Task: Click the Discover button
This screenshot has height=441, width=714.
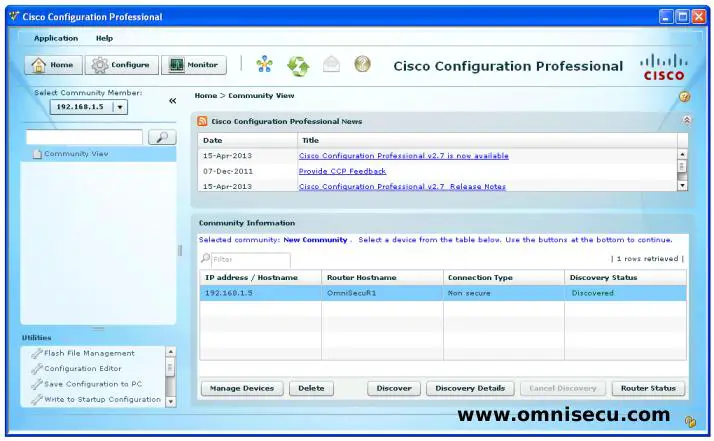Action: [394, 389]
